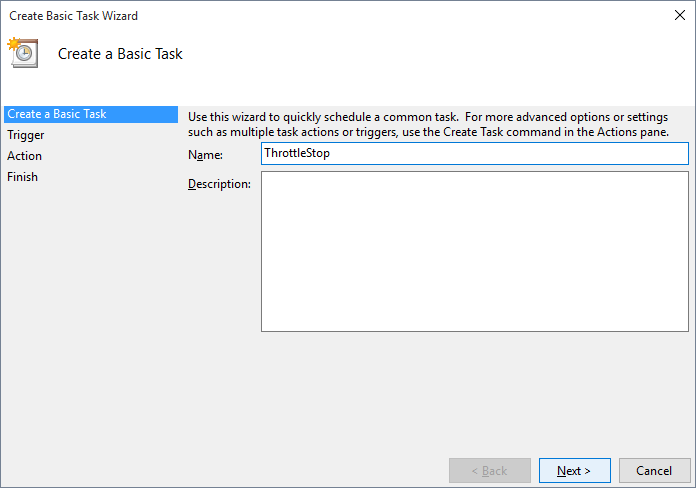The image size is (696, 488).
Task: Proceed with the Next button
Action: pos(574,471)
